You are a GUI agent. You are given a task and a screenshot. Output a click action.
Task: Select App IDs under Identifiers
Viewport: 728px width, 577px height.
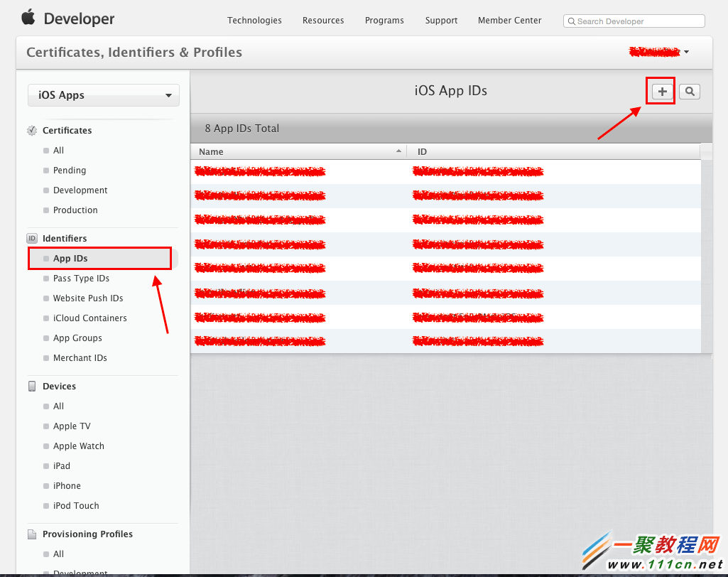70,259
